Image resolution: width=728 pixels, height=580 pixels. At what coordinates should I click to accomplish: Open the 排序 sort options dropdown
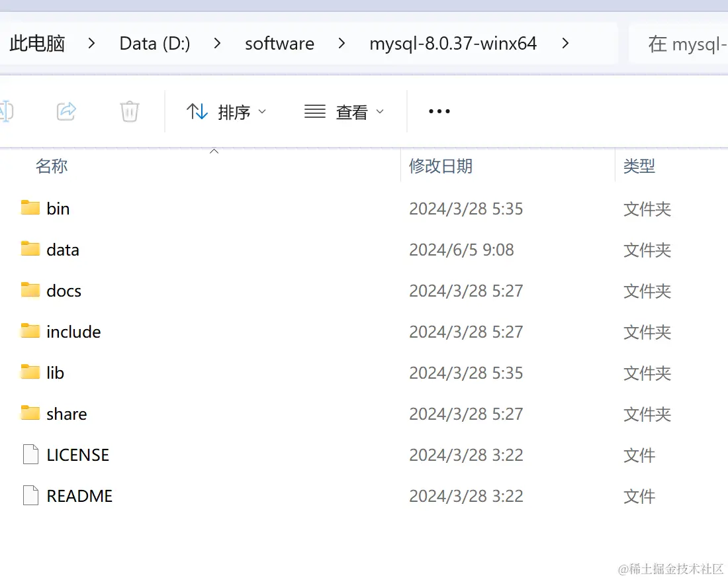click(226, 111)
